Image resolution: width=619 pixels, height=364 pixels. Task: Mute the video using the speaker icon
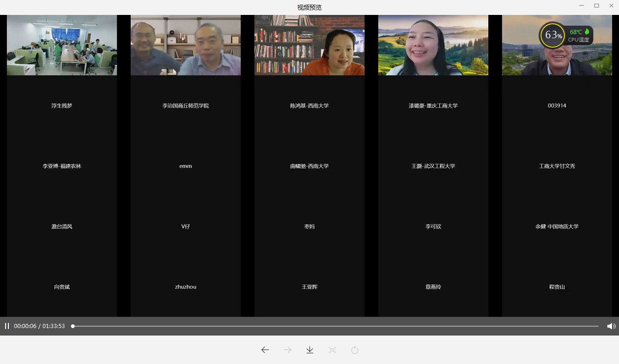tap(611, 326)
